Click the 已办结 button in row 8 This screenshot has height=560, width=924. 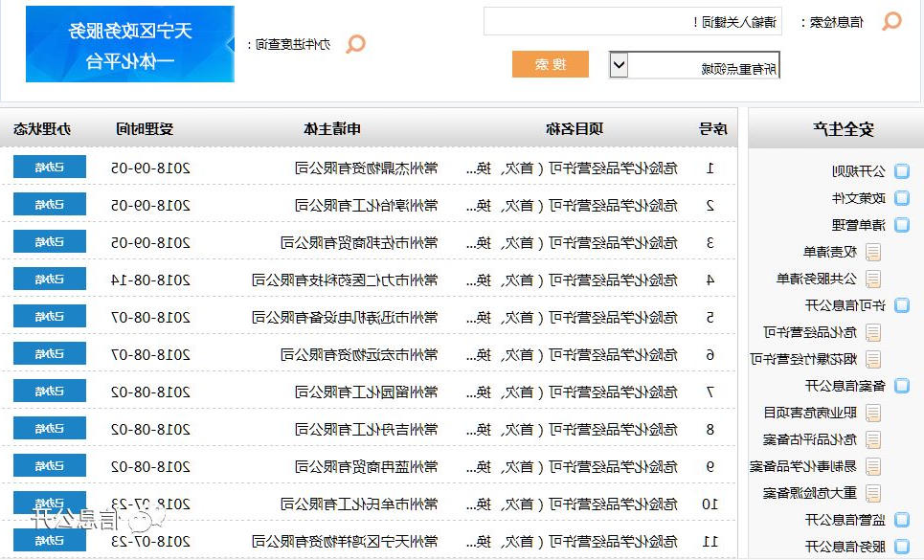click(x=50, y=428)
